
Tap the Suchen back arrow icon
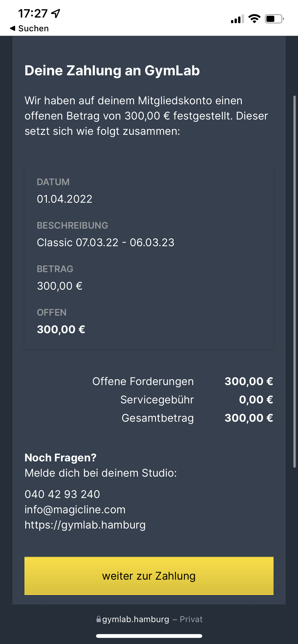(12, 28)
